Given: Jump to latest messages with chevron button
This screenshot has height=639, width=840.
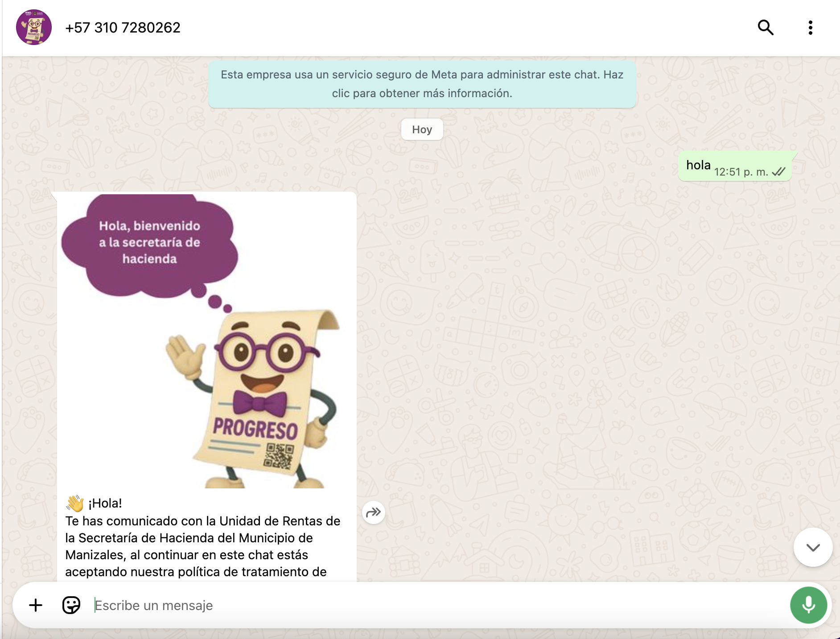Looking at the screenshot, I should click(x=813, y=547).
